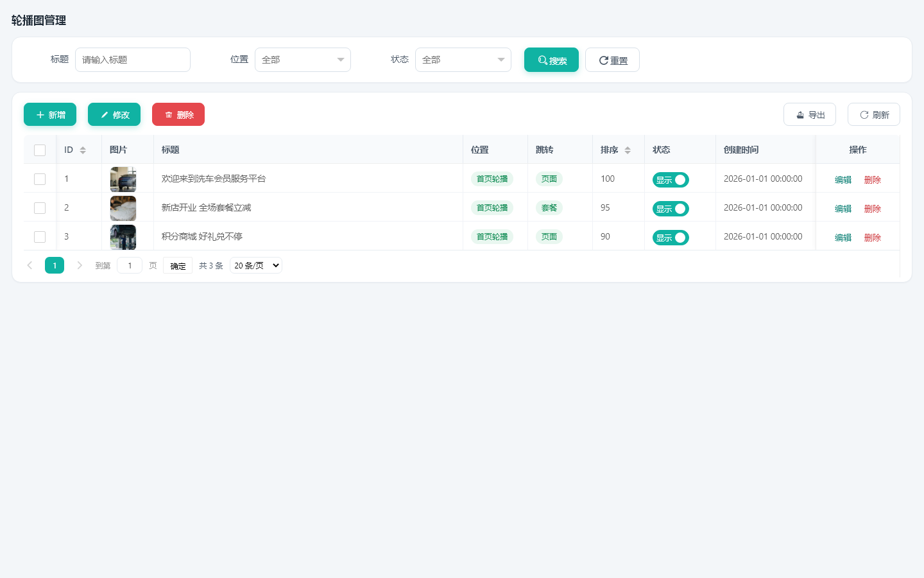Image resolution: width=924 pixels, height=578 pixels.
Task: Open thumbnail image of banner ID 3
Action: (123, 237)
